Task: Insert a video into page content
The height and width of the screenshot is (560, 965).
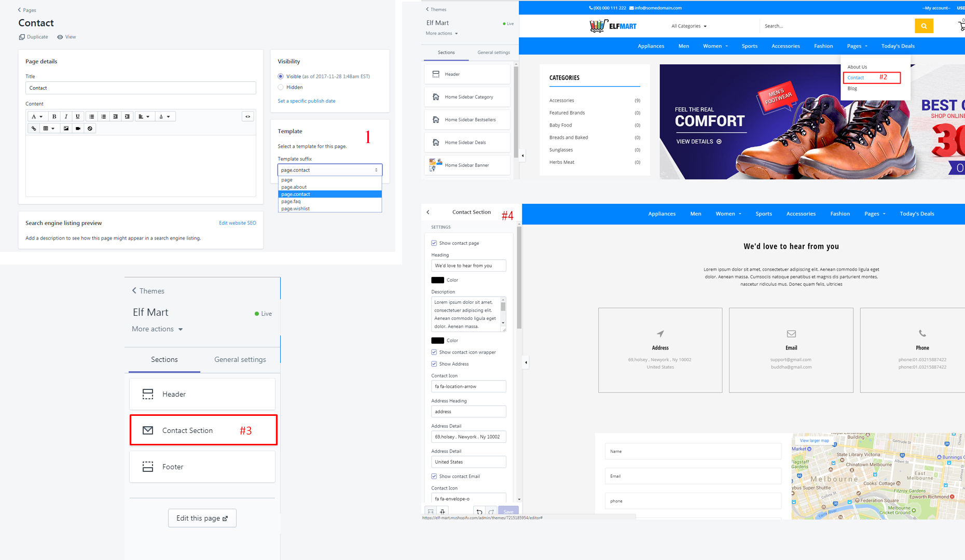Action: tap(78, 128)
